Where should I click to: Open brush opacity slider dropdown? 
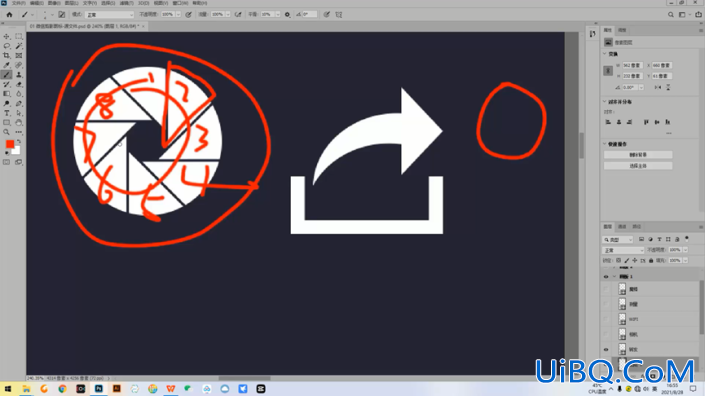point(178,14)
